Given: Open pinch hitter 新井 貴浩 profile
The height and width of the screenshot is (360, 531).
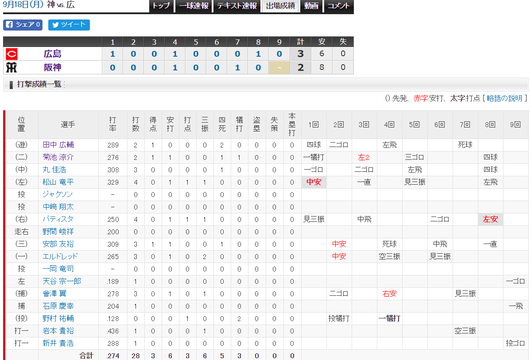Looking at the screenshot, I should click(58, 343).
